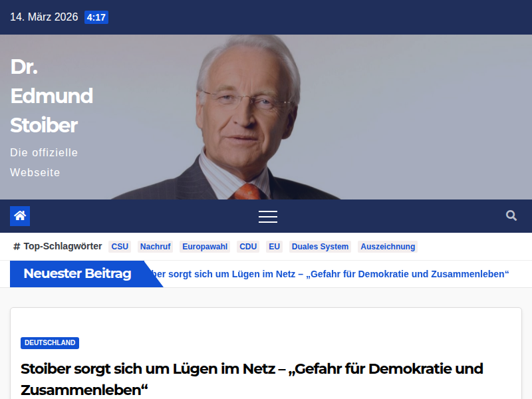Click the hashtag symbol next to Top-Schlagwörter
Image resolution: width=532 pixels, height=399 pixels.
click(16, 246)
